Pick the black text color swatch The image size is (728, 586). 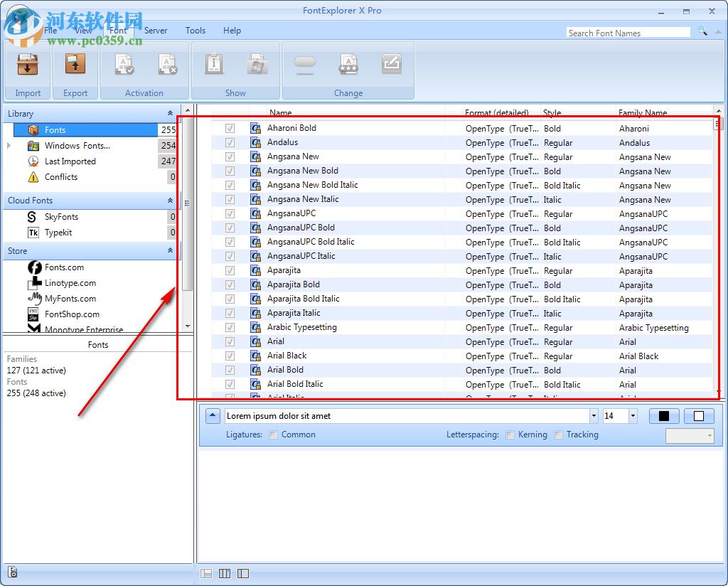point(664,415)
